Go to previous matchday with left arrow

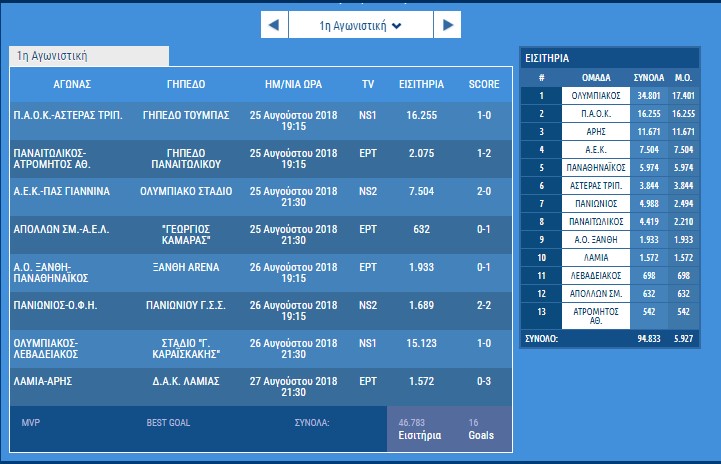[x=273, y=26]
